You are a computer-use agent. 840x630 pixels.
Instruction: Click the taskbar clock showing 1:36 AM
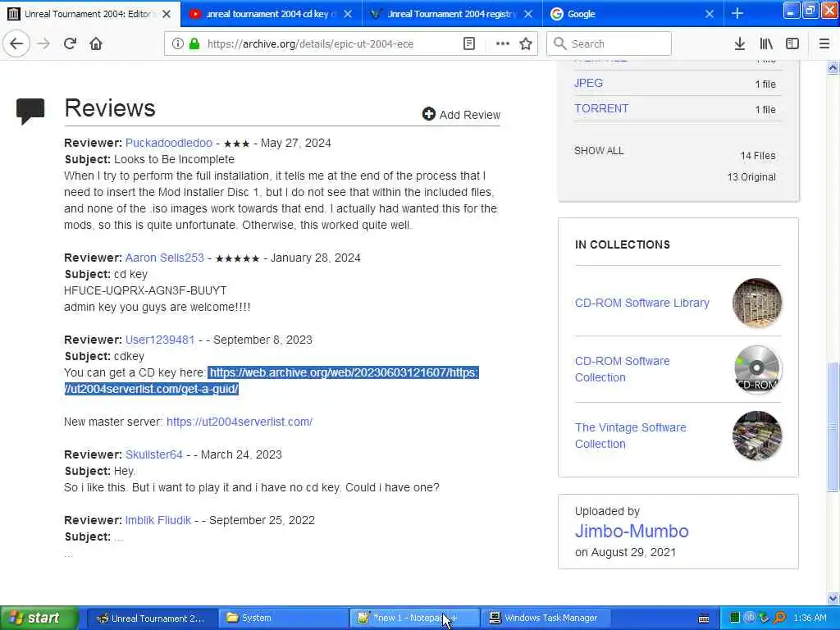tap(810, 618)
